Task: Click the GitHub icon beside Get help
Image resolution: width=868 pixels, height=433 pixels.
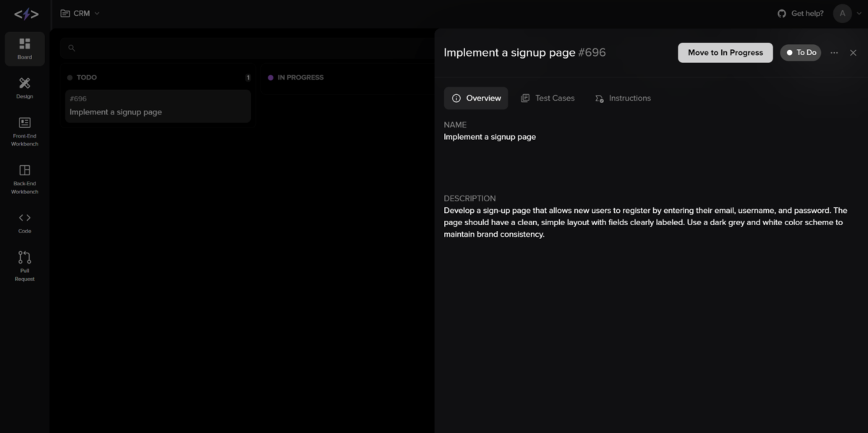Action: pyautogui.click(x=780, y=13)
